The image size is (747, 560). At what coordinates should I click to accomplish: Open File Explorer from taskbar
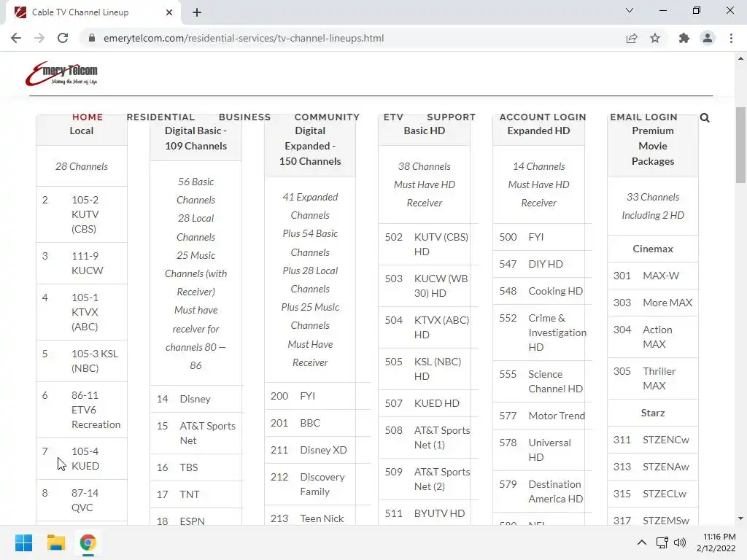pyautogui.click(x=55, y=542)
